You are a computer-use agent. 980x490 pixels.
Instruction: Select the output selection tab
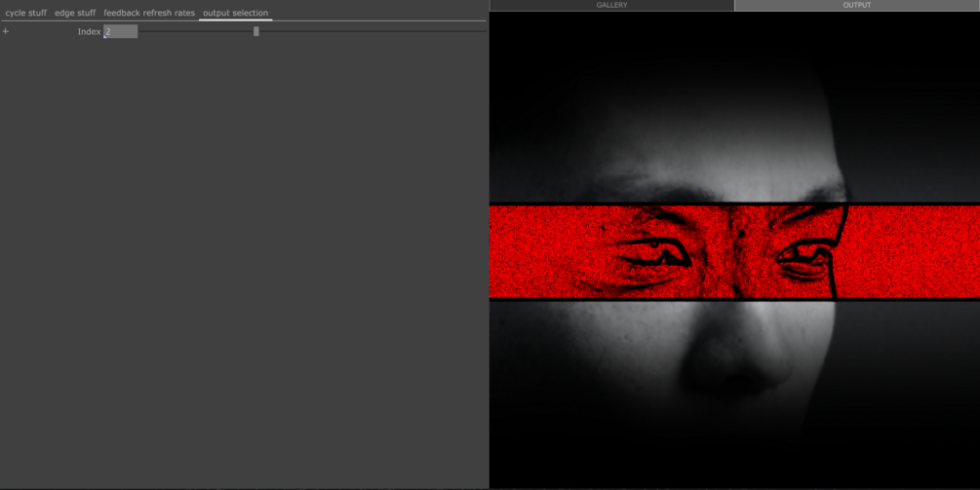(x=236, y=13)
